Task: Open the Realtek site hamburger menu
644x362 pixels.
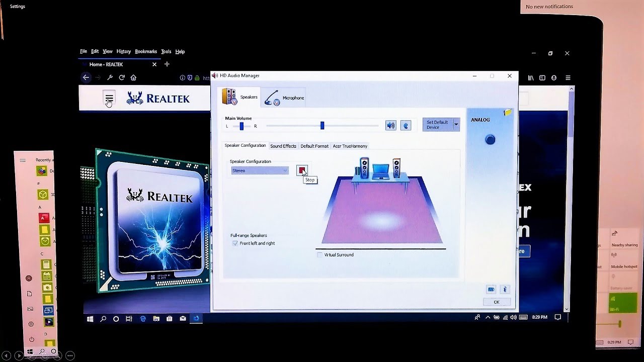Action: [x=109, y=98]
